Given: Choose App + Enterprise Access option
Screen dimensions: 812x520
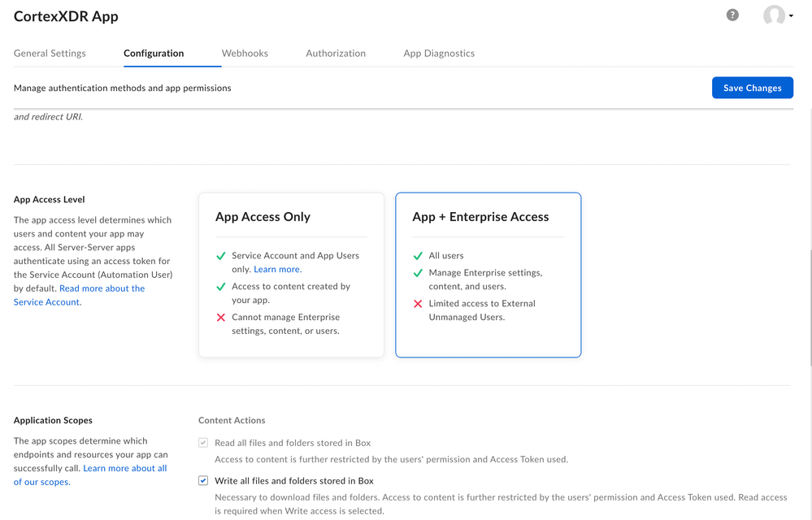Looking at the screenshot, I should pyautogui.click(x=488, y=275).
